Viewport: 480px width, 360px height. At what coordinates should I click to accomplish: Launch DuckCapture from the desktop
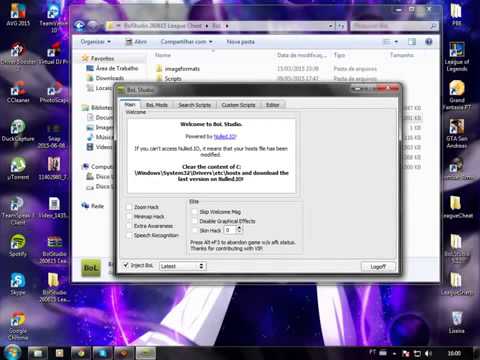click(x=18, y=131)
